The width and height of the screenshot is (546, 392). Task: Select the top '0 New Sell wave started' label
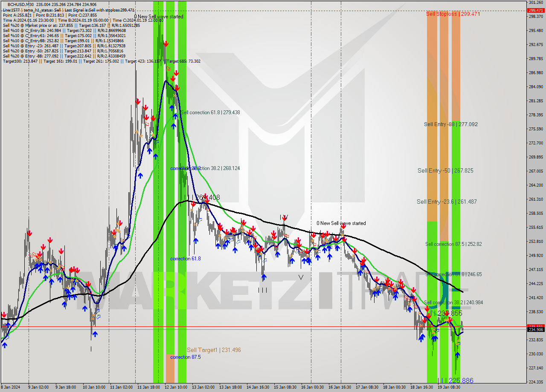pos(159,17)
